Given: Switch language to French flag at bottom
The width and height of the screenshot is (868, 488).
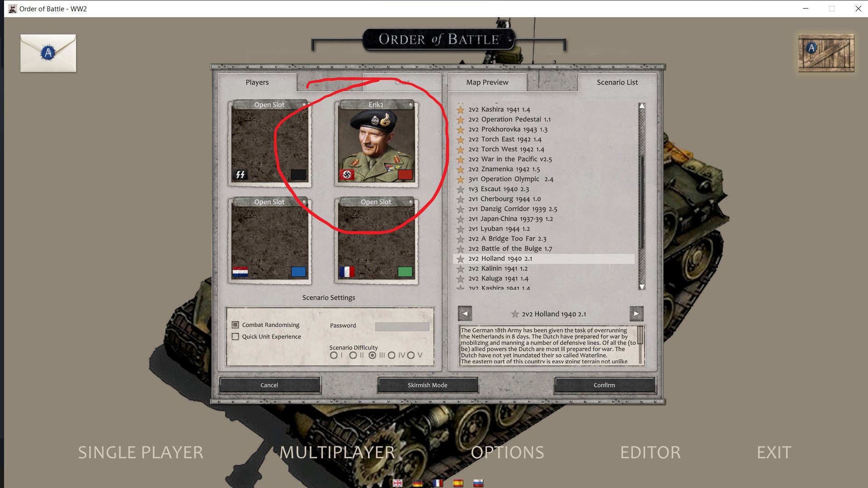Looking at the screenshot, I should pyautogui.click(x=438, y=483).
